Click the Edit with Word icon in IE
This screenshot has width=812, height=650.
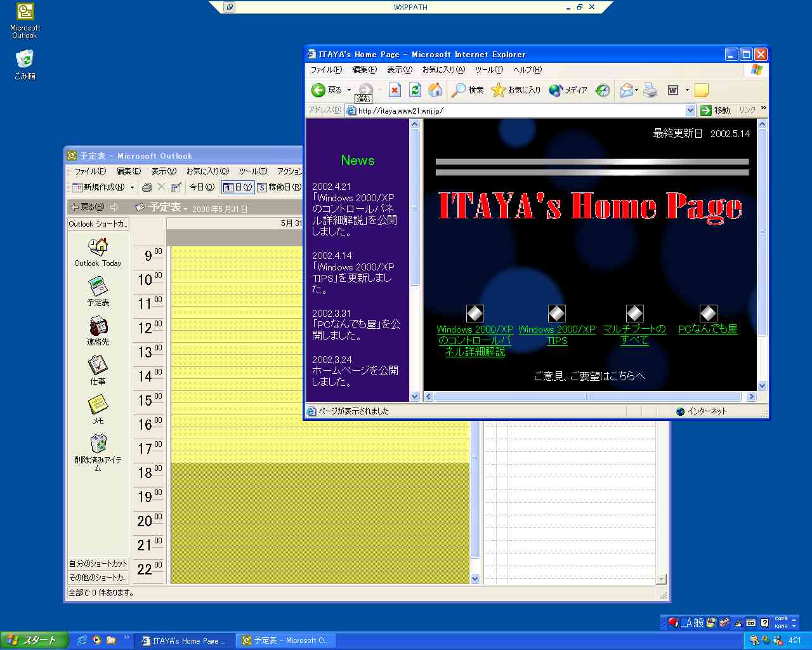coord(673,90)
